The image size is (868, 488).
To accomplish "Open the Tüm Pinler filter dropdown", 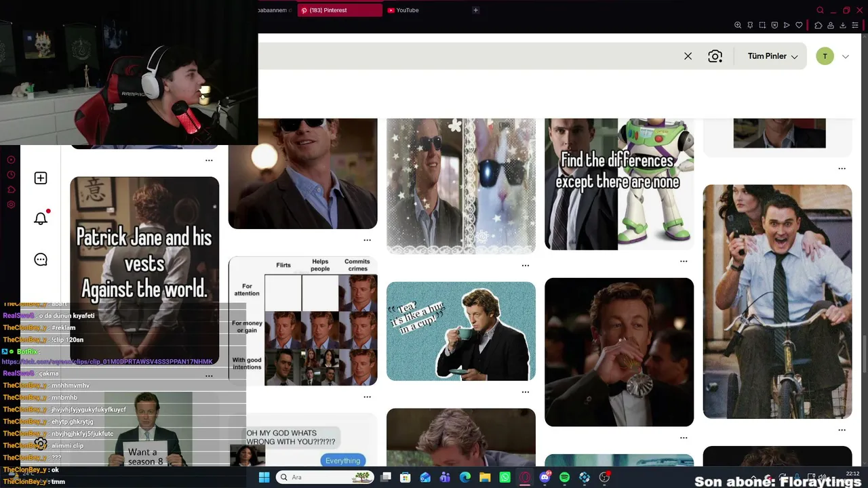I will click(x=772, y=56).
